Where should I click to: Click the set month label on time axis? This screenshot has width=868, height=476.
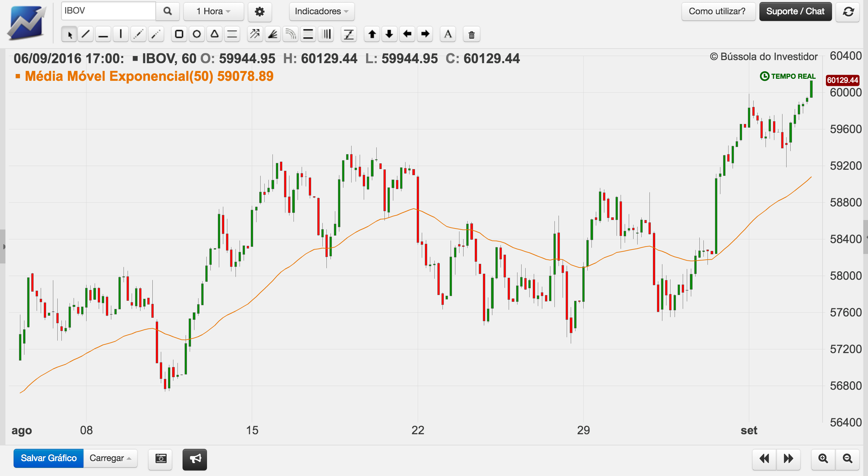[x=749, y=431]
